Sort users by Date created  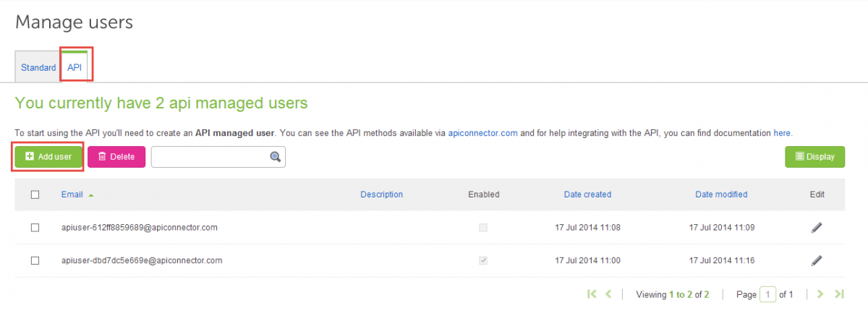pyautogui.click(x=587, y=194)
